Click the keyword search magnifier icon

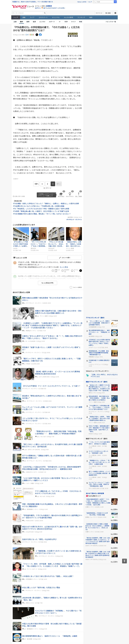tap(45, 13)
